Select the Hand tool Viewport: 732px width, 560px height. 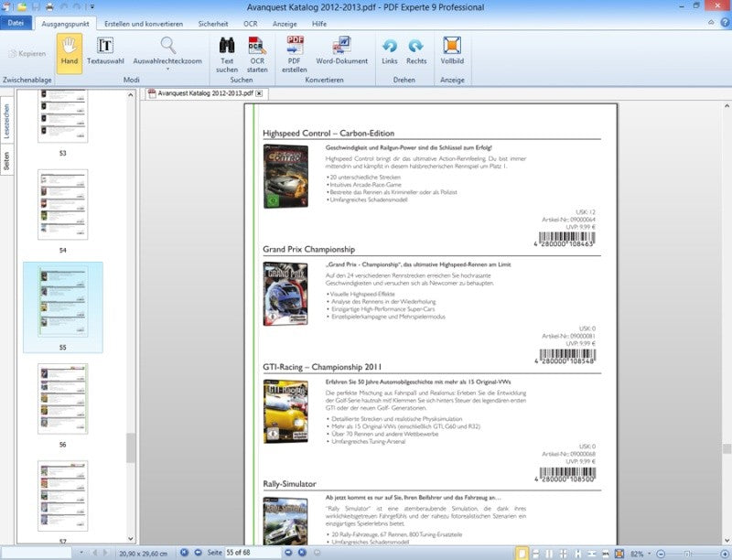point(70,53)
